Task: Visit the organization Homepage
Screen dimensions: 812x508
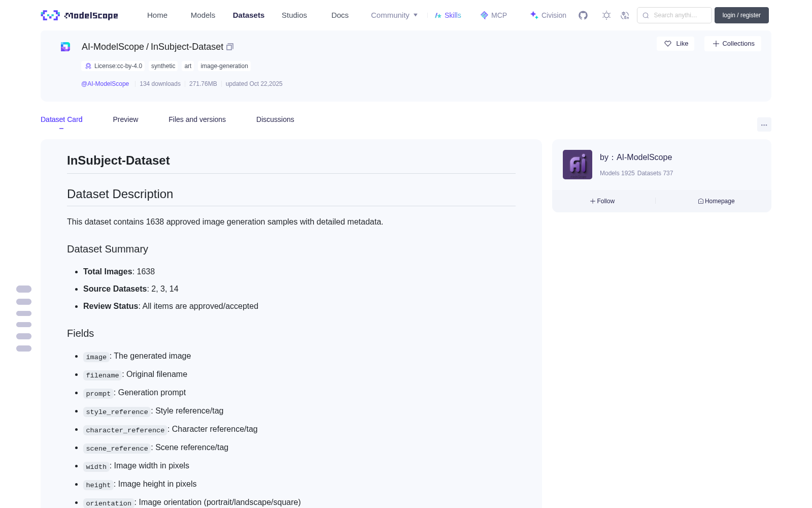Action: pos(716,201)
